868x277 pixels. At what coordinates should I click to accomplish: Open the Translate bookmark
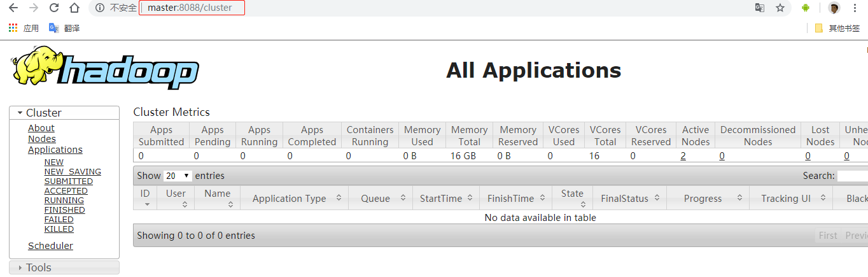pyautogui.click(x=64, y=28)
